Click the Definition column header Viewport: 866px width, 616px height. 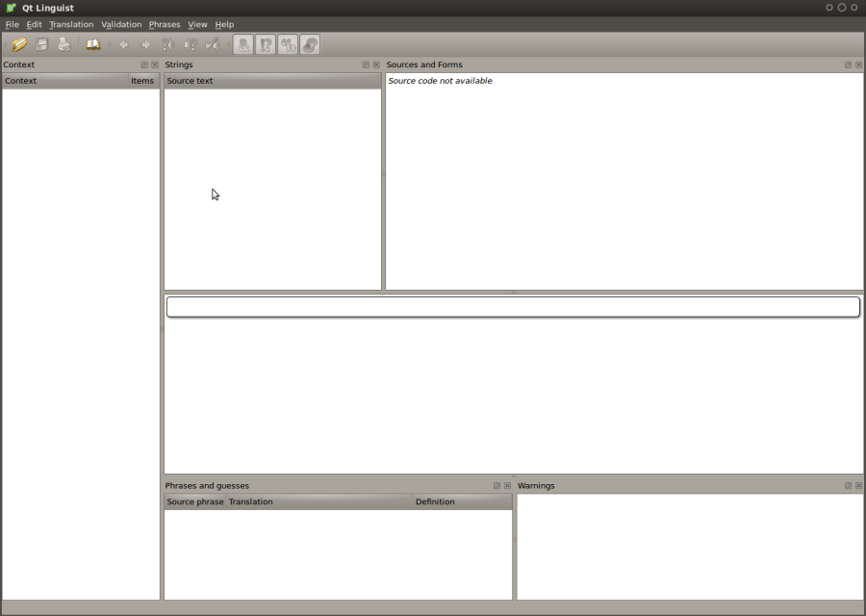pyautogui.click(x=435, y=501)
